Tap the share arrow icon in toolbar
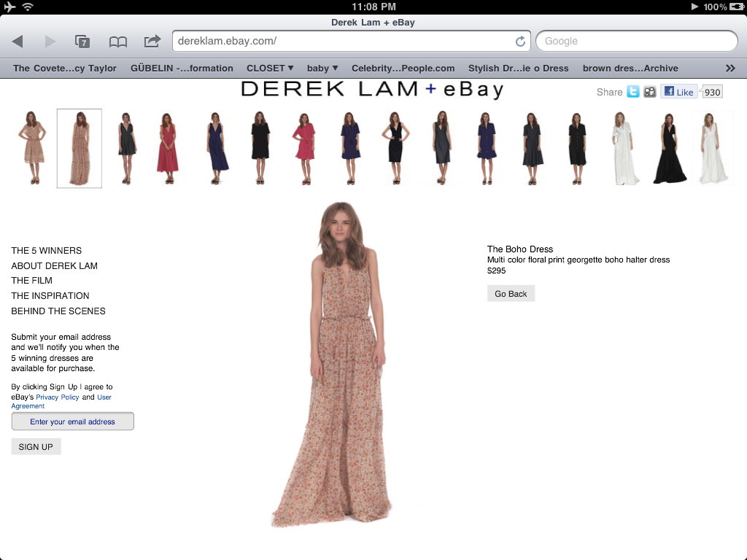The height and width of the screenshot is (560, 747). click(x=152, y=41)
